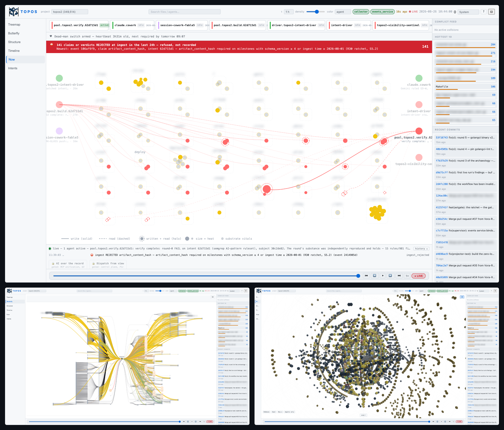Select session-cowork-fable5 agent card
This screenshot has width=504, height=430.
point(182,25)
